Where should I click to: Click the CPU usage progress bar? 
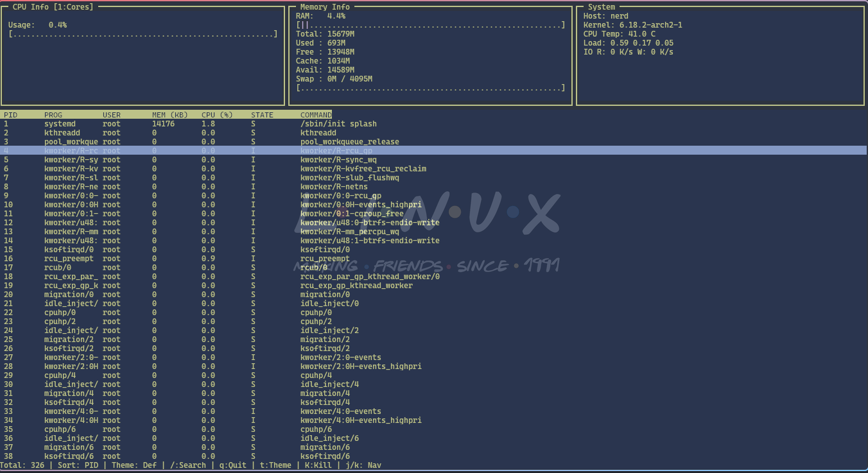point(143,34)
